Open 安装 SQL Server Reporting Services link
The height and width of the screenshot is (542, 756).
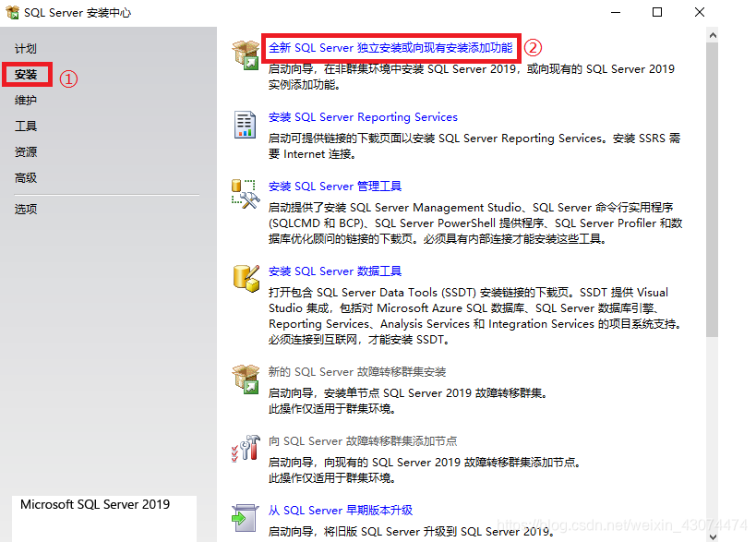pos(363,117)
